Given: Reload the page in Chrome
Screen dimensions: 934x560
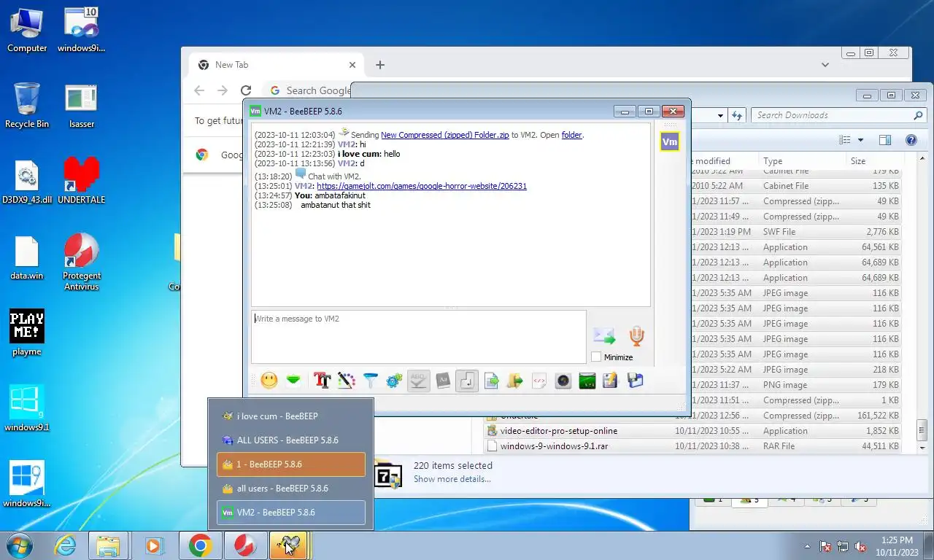Looking at the screenshot, I should coord(246,90).
